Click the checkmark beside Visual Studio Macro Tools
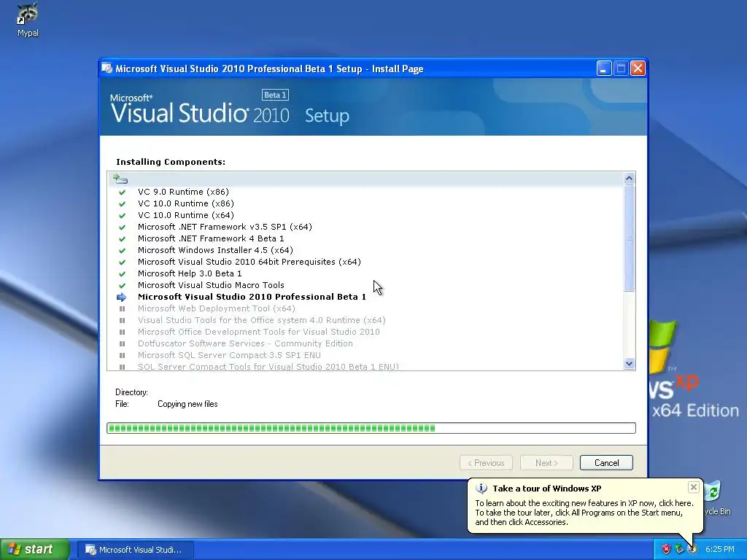This screenshot has width=747, height=560. [x=122, y=286]
